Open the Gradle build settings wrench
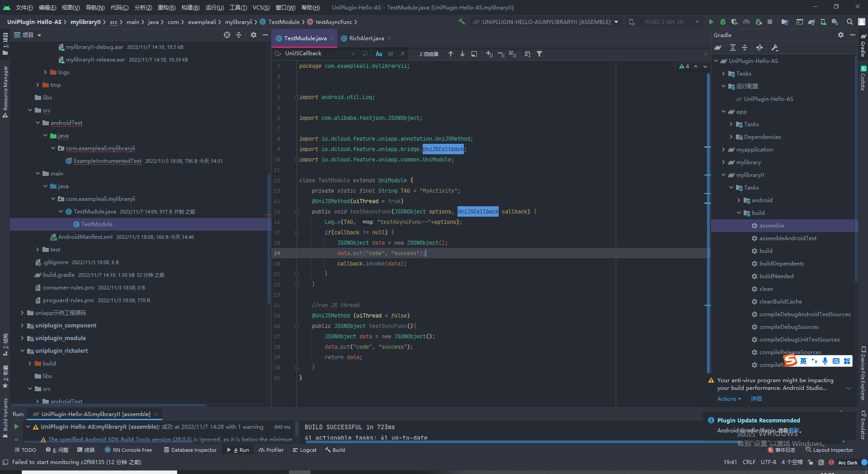The width and height of the screenshot is (868, 474). tap(774, 48)
